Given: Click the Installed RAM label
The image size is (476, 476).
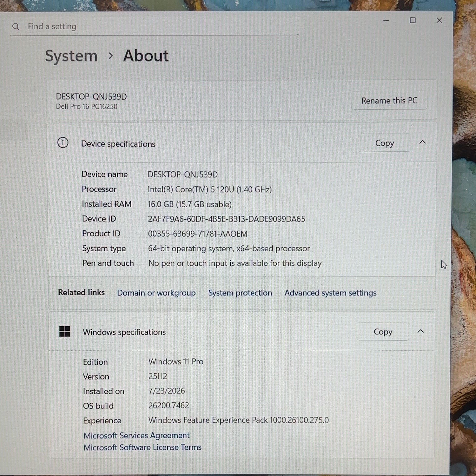Looking at the screenshot, I should pyautogui.click(x=107, y=204).
